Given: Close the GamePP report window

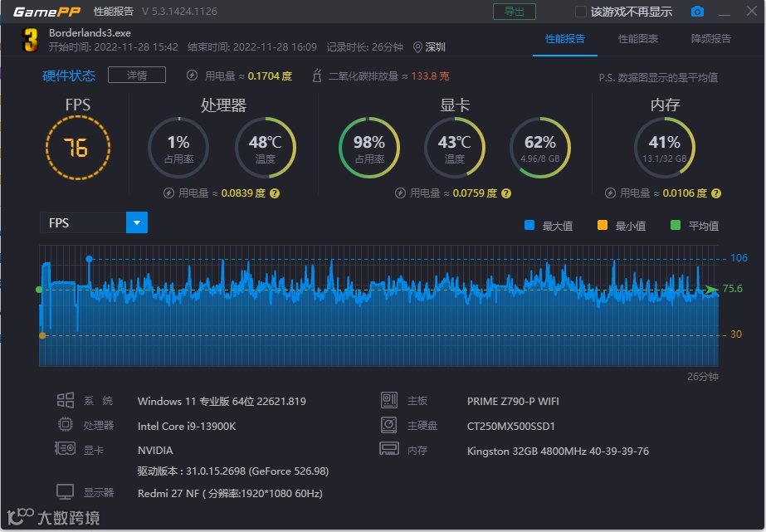Looking at the screenshot, I should 752,11.
